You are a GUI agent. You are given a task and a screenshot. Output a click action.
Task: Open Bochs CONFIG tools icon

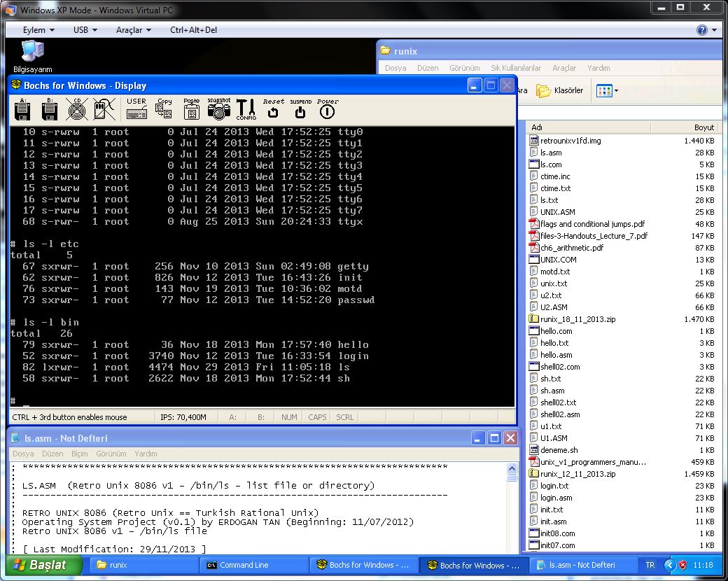(246, 110)
